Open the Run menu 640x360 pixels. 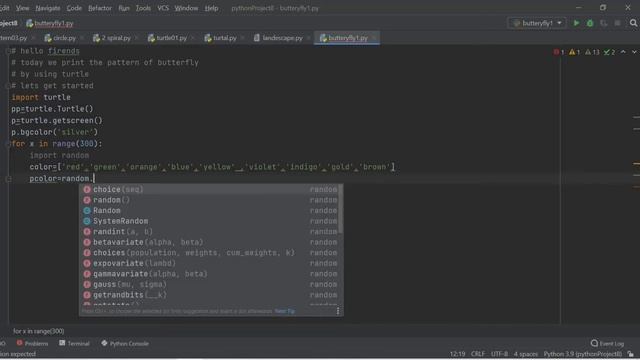124,8
